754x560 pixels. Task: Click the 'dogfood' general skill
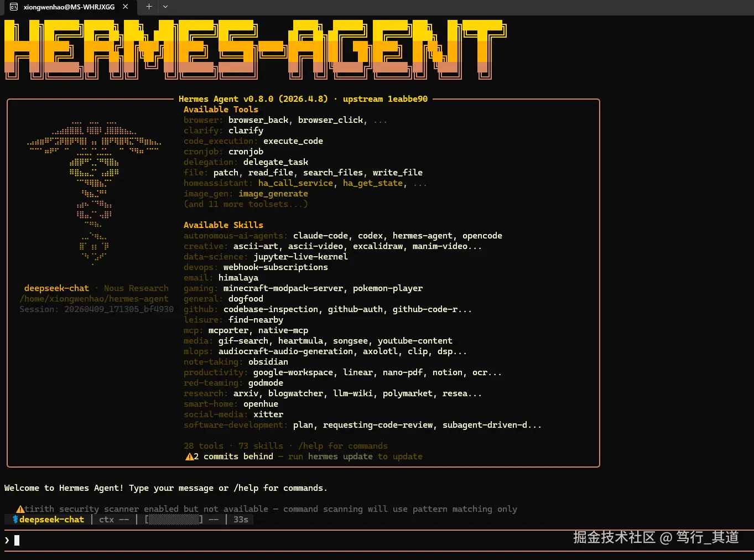click(246, 299)
